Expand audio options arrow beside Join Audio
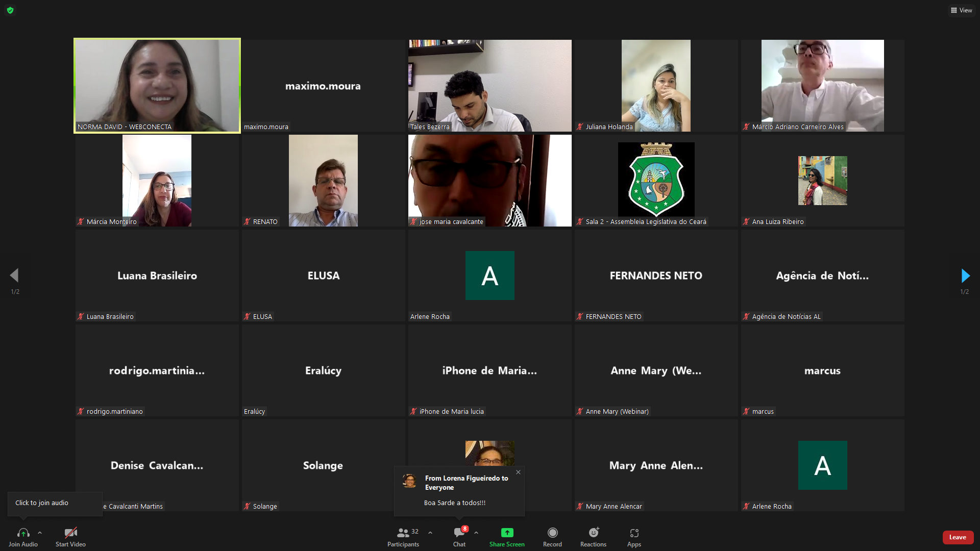 [40, 533]
